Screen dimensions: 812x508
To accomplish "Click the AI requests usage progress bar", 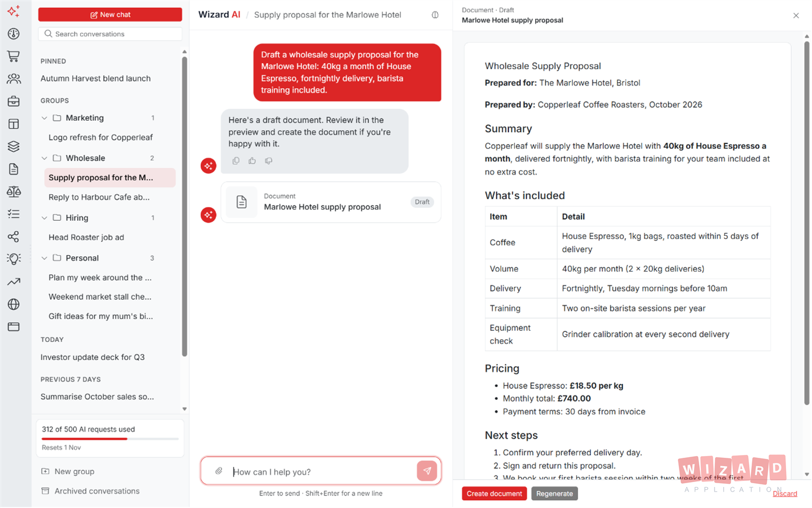I will click(x=110, y=439).
